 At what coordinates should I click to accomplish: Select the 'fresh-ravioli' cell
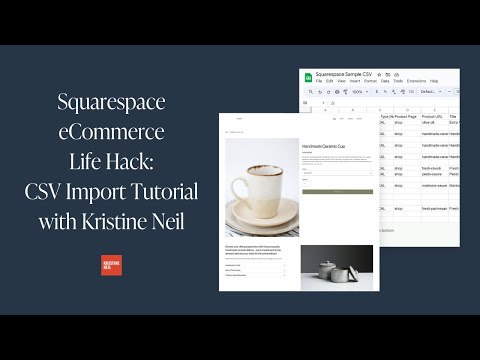pyautogui.click(x=435, y=168)
